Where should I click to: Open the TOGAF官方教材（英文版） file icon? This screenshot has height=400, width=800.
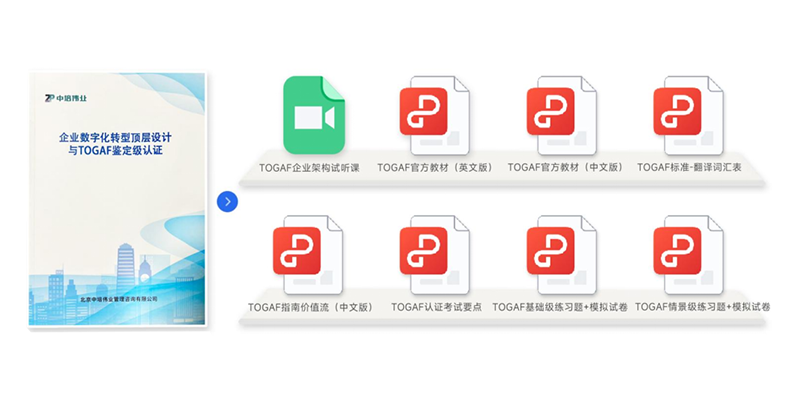434,115
